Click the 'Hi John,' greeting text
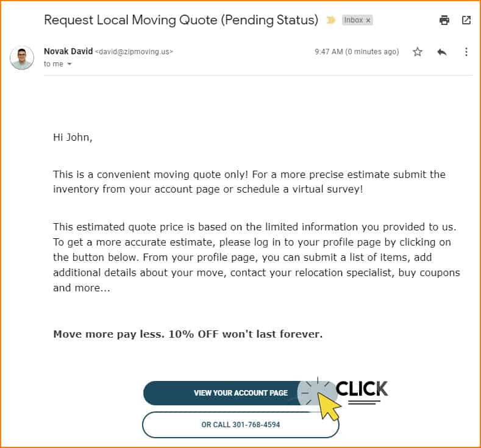Image resolution: width=481 pixels, height=448 pixels. 73,137
